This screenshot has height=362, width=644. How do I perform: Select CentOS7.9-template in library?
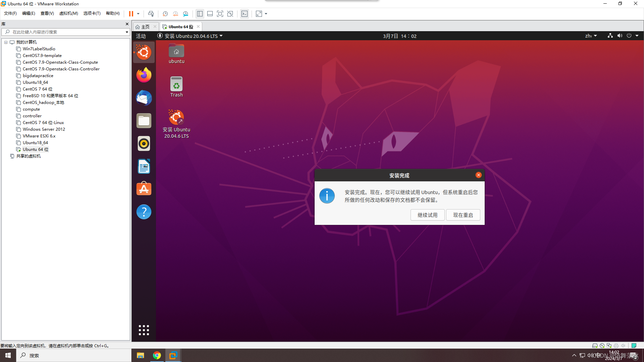click(42, 56)
